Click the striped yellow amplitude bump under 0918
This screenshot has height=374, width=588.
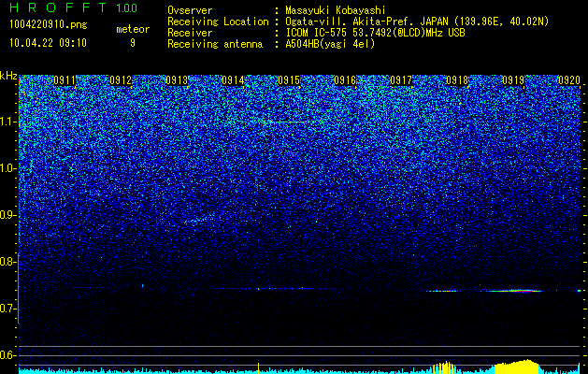[x=445, y=367]
